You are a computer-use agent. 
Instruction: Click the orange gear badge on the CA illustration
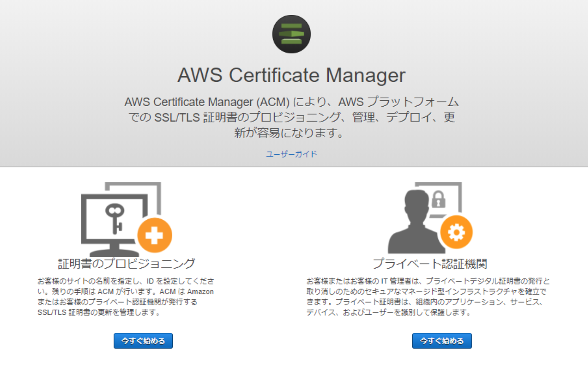pos(457,232)
